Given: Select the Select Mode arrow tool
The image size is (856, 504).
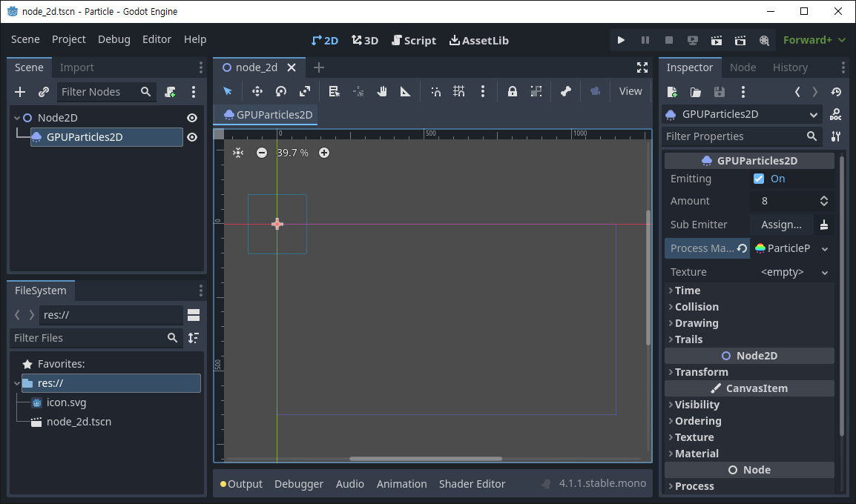Looking at the screenshot, I should point(228,91).
